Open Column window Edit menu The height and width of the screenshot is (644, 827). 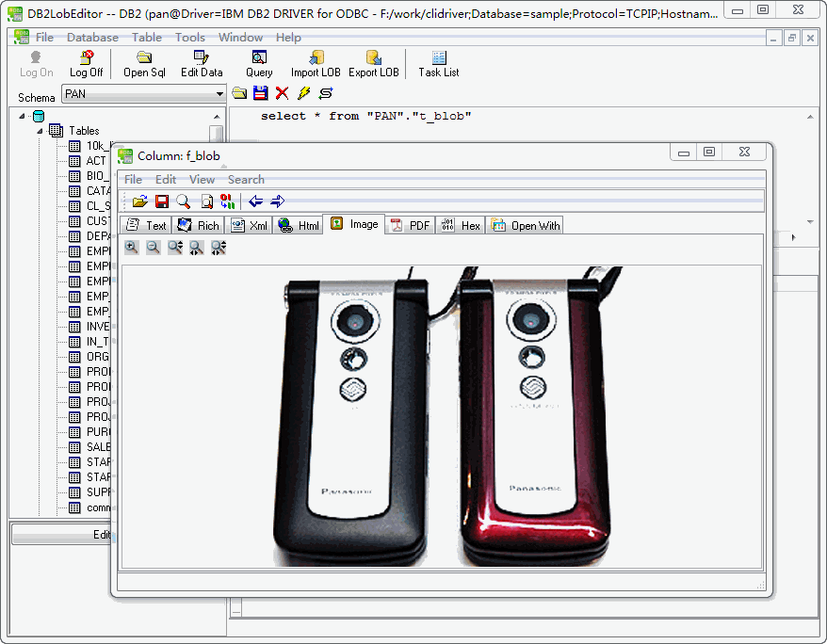(166, 180)
